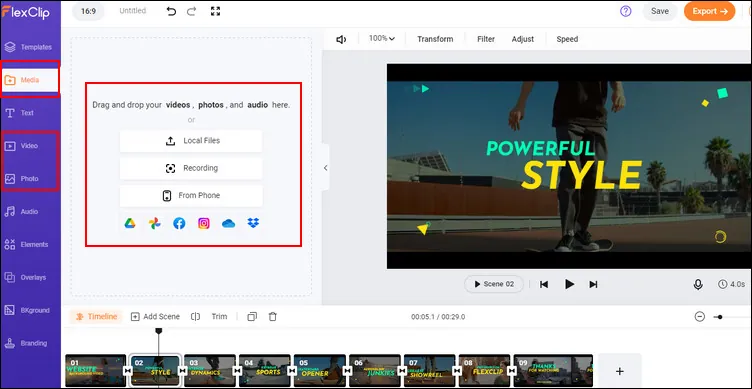The image size is (752, 389).
Task: Save the project
Action: (x=659, y=12)
